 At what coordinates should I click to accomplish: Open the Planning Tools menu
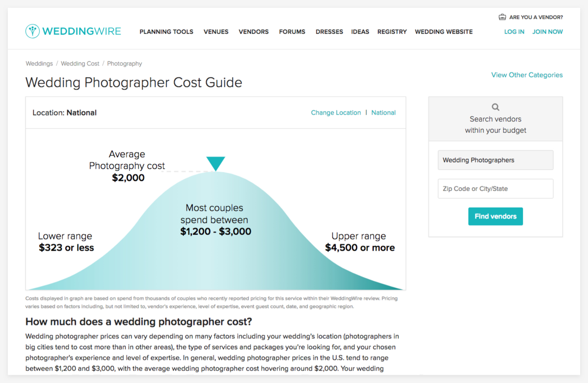click(x=166, y=32)
